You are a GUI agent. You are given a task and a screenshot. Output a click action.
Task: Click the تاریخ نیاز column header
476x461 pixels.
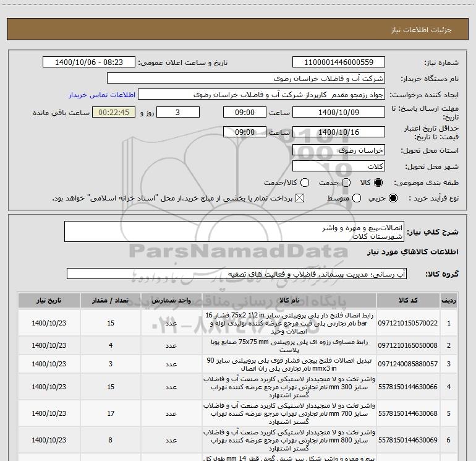49,300
